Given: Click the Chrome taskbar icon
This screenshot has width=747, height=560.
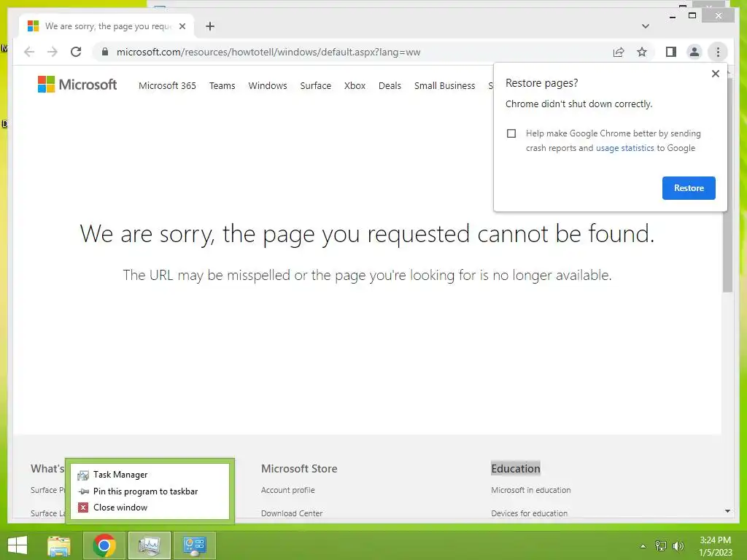Looking at the screenshot, I should [x=104, y=545].
